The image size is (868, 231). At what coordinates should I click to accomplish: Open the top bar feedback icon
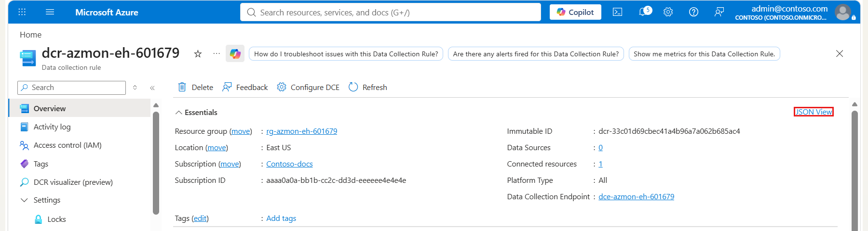(x=719, y=12)
